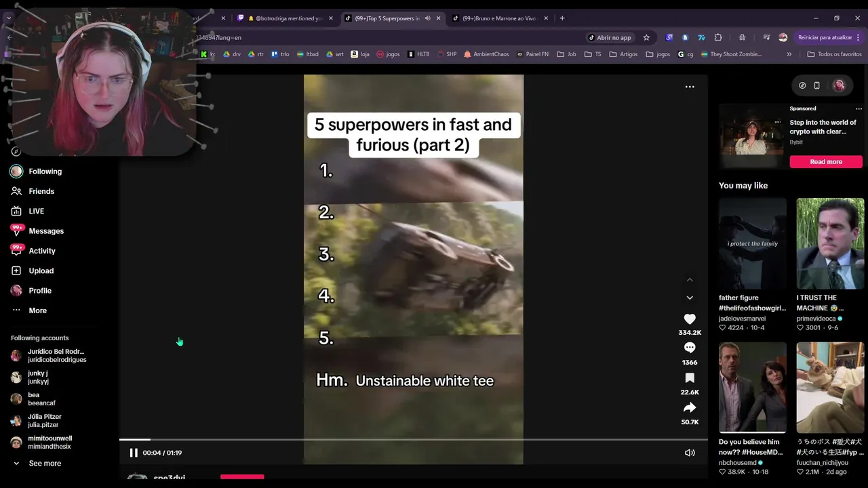868x488 pixels.
Task: Open the Bybit sponsored ad thumbnail
Action: (x=751, y=136)
